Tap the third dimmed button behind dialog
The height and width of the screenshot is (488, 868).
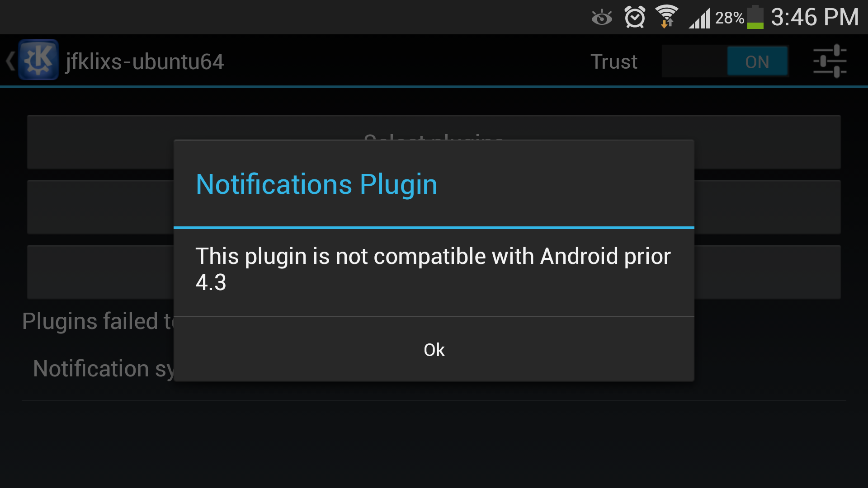click(x=434, y=272)
